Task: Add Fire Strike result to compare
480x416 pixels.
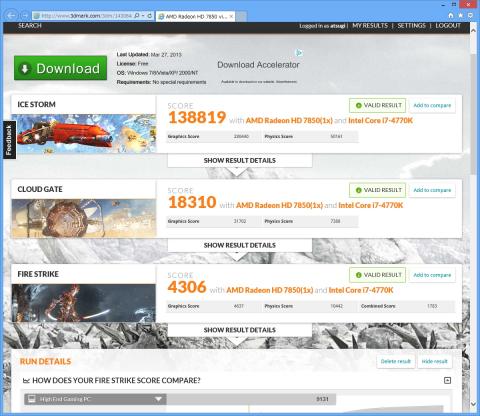Action: click(432, 275)
